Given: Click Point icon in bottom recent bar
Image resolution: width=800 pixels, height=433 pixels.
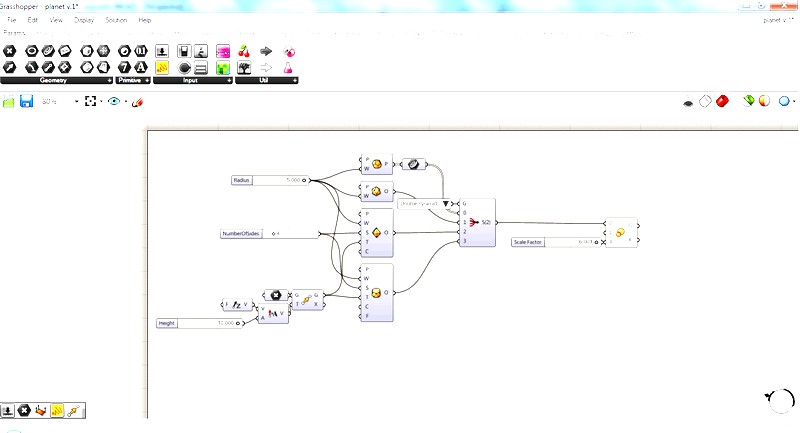Looking at the screenshot, I should pos(24,411).
